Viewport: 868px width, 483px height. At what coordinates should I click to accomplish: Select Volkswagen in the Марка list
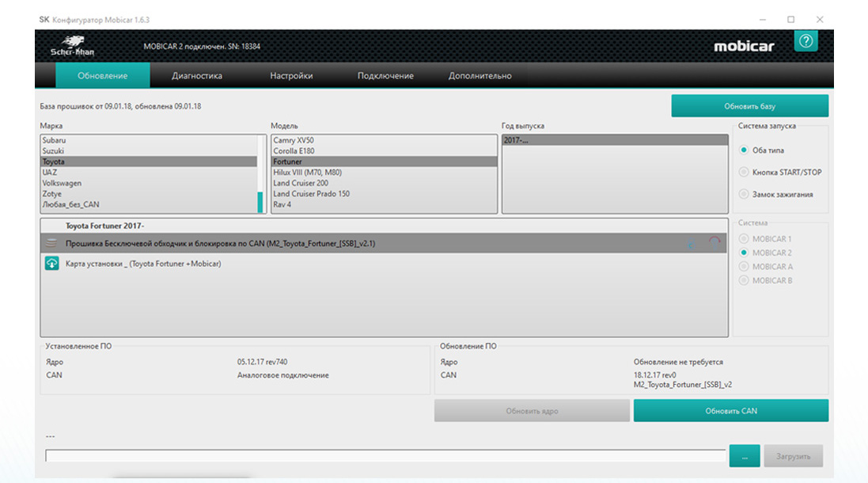tap(149, 183)
